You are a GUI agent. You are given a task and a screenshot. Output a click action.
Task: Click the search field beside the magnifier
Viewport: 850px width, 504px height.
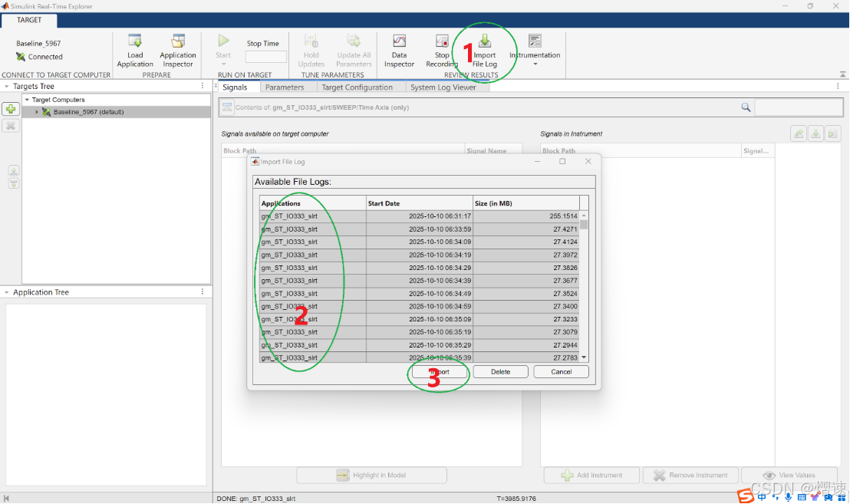pos(799,107)
